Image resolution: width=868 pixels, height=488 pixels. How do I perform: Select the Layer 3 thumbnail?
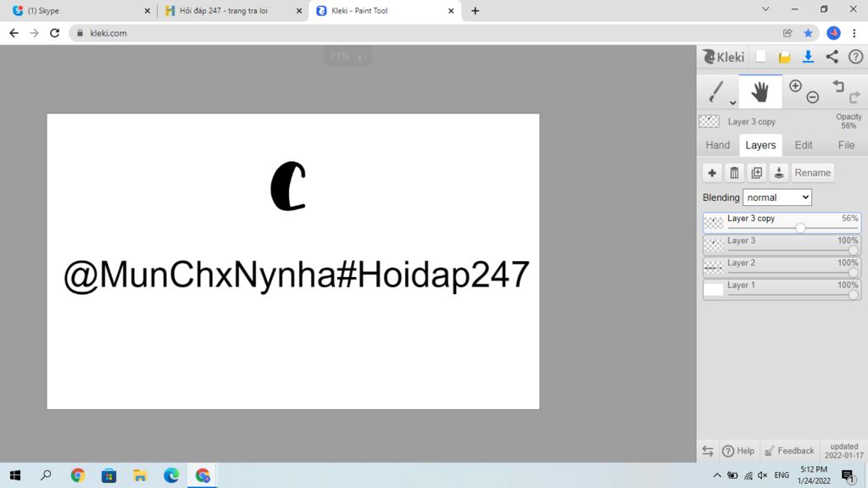pyautogui.click(x=714, y=245)
